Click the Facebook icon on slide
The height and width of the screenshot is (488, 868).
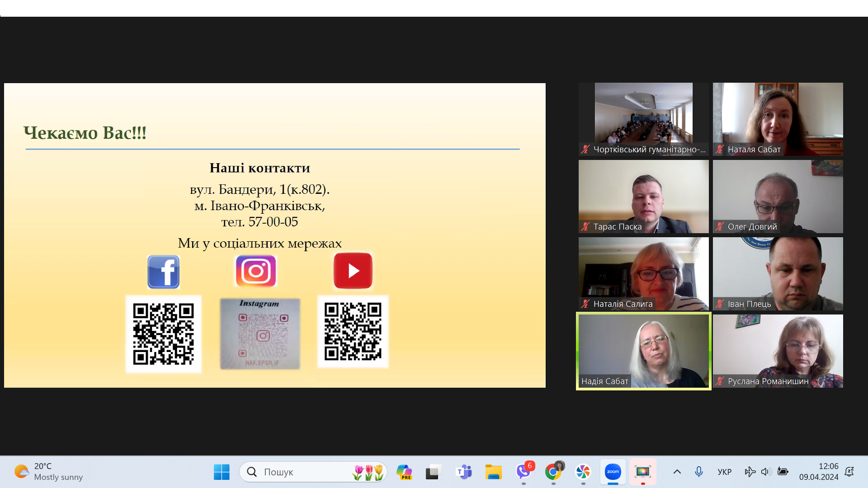click(164, 272)
